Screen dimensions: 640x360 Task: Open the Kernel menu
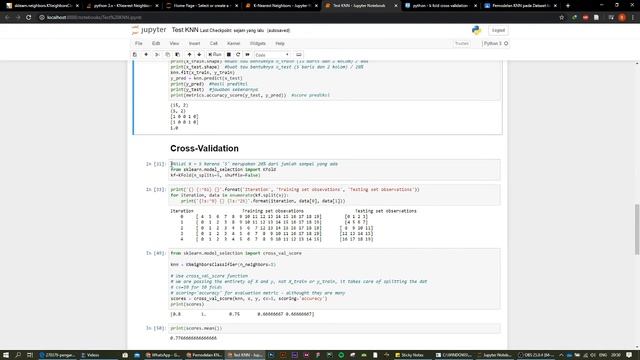click(233, 43)
